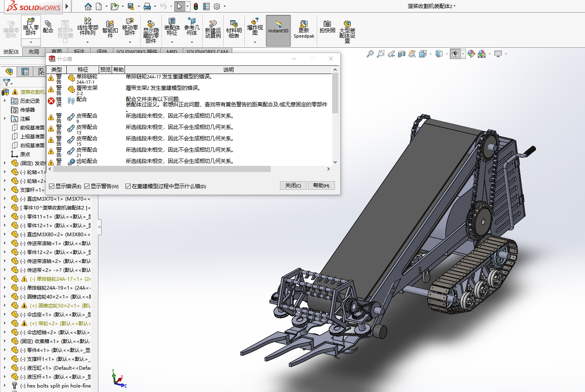Click the 说明 column header
The height and width of the screenshot is (392, 585).
point(229,70)
